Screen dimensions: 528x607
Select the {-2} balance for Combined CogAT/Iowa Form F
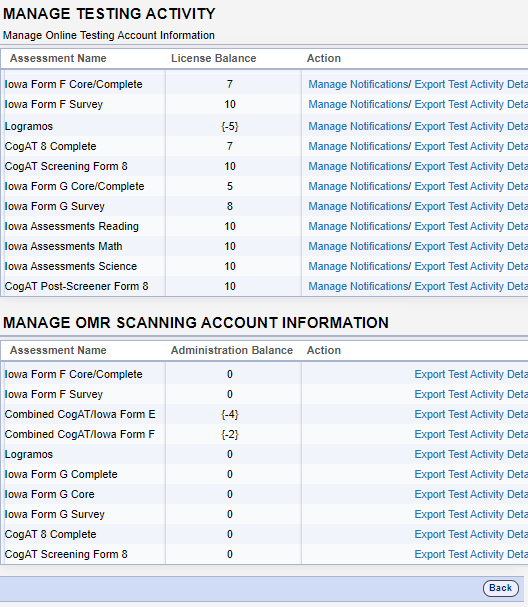[x=230, y=434]
